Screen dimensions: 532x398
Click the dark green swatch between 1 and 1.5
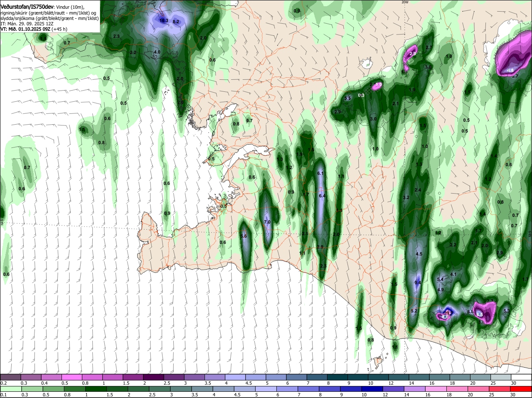95,389
